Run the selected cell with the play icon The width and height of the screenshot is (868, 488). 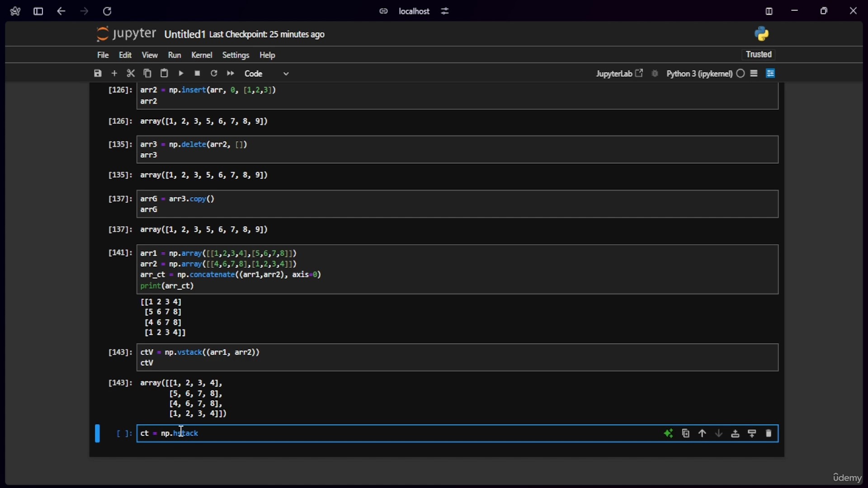[181, 73]
